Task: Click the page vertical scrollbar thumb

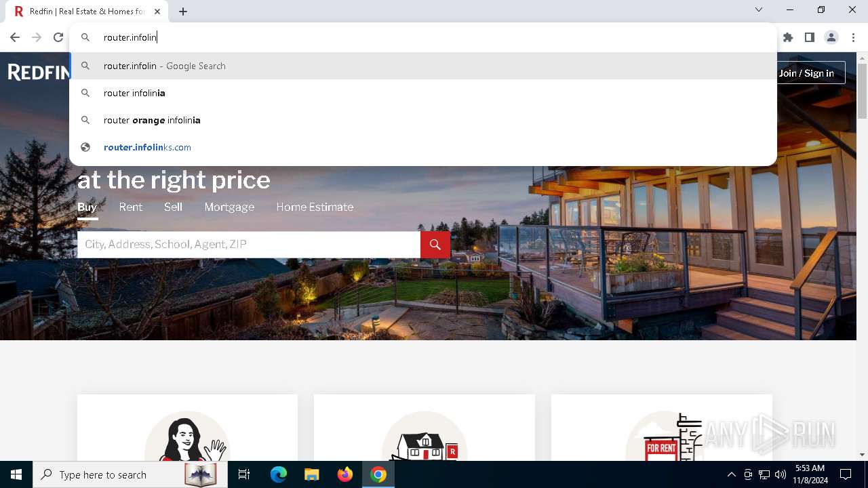Action: (x=862, y=91)
